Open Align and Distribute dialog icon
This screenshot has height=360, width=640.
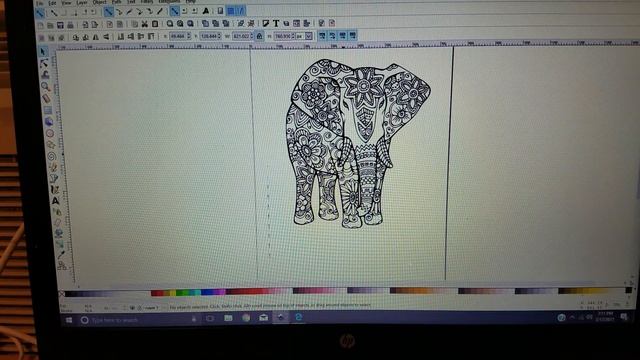pos(307,23)
